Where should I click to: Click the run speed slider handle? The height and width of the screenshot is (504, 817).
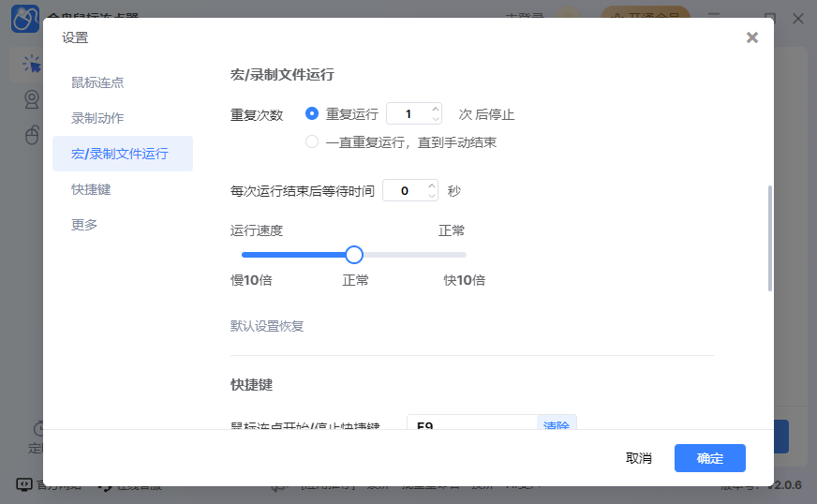354,255
